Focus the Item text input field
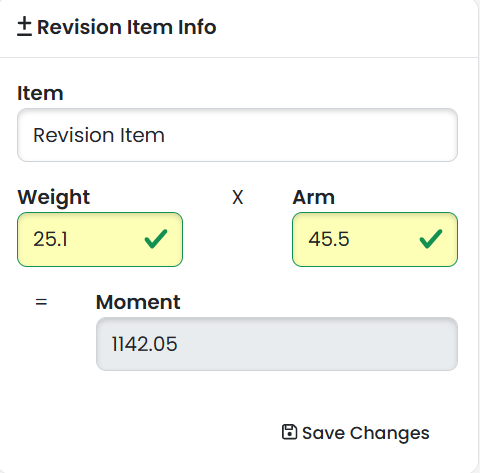The image size is (480, 473). (237, 135)
